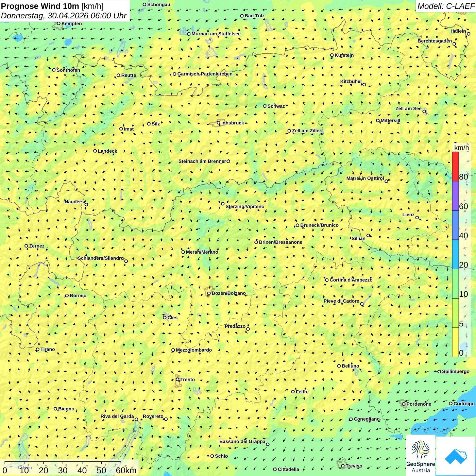Click the GeoSphere Austria logo
This screenshot has width=476, height=476.
[421, 455]
